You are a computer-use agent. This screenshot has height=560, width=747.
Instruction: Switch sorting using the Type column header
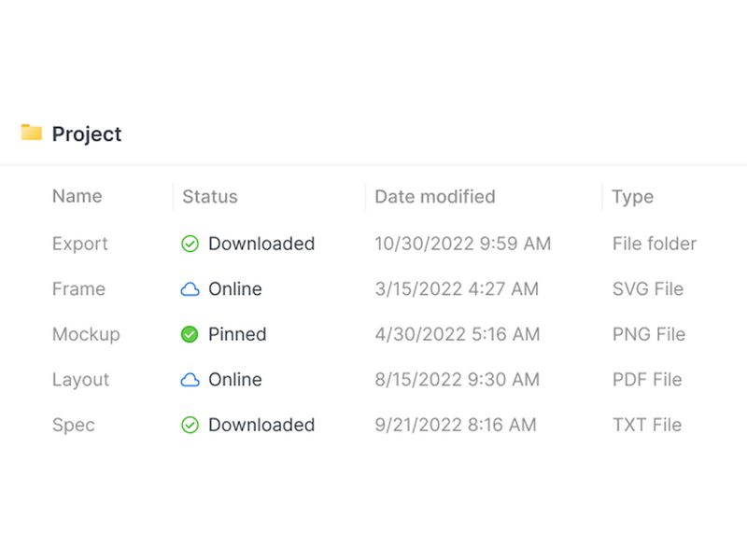click(632, 196)
